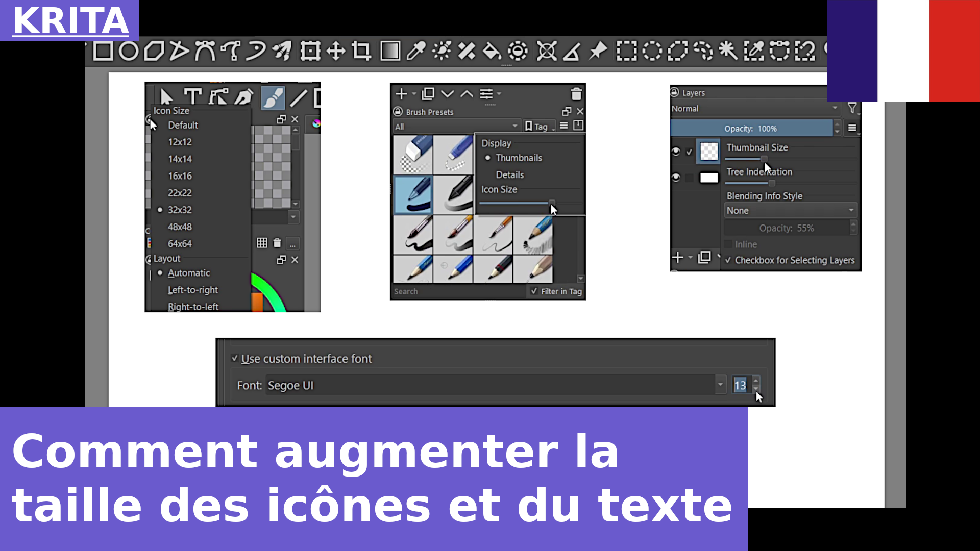This screenshot has width=980, height=551.
Task: Select the Color Sampler eyedropper tool
Action: coord(416,51)
